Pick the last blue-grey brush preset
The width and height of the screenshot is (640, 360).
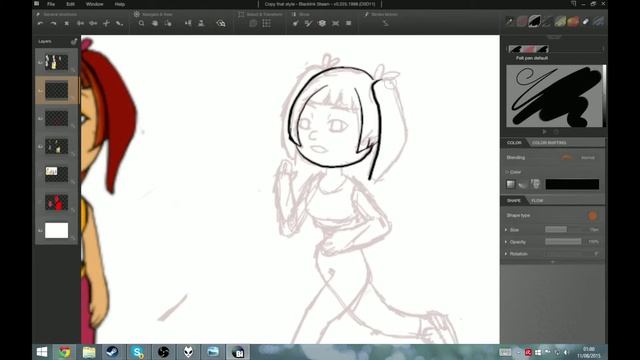click(598, 21)
